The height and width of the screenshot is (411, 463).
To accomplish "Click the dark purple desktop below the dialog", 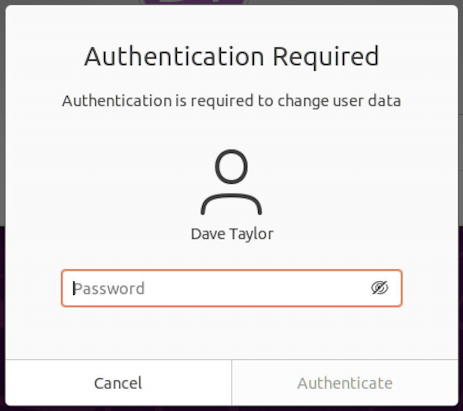I will pyautogui.click(x=231, y=409).
